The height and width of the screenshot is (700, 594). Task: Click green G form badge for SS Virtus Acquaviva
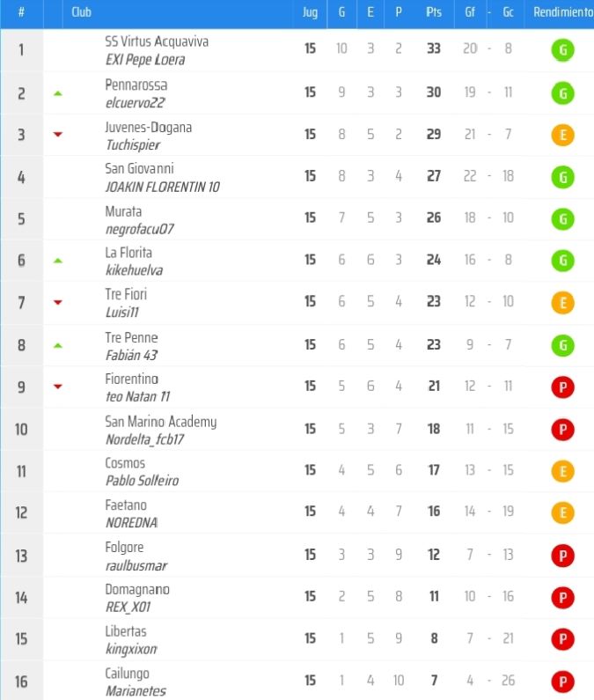coord(563,49)
